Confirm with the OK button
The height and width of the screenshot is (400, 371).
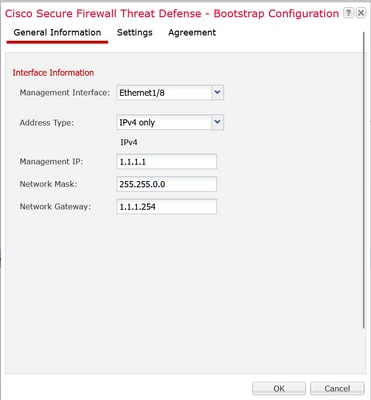pyautogui.click(x=279, y=389)
